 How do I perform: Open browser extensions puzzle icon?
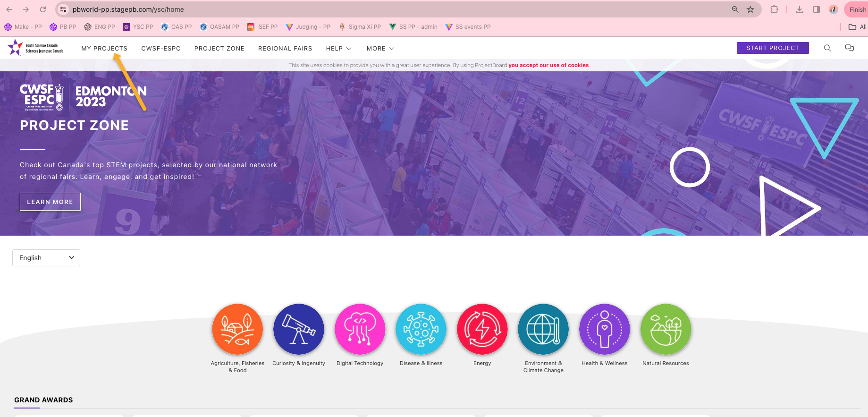point(775,9)
